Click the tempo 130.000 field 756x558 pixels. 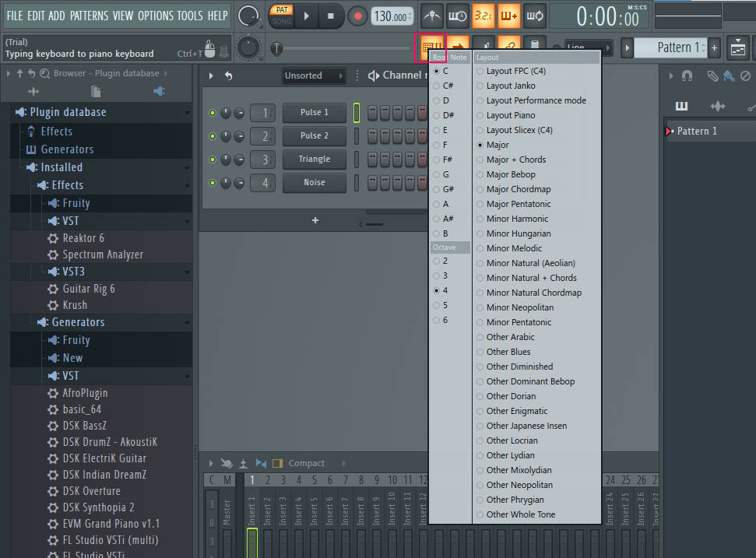(392, 16)
